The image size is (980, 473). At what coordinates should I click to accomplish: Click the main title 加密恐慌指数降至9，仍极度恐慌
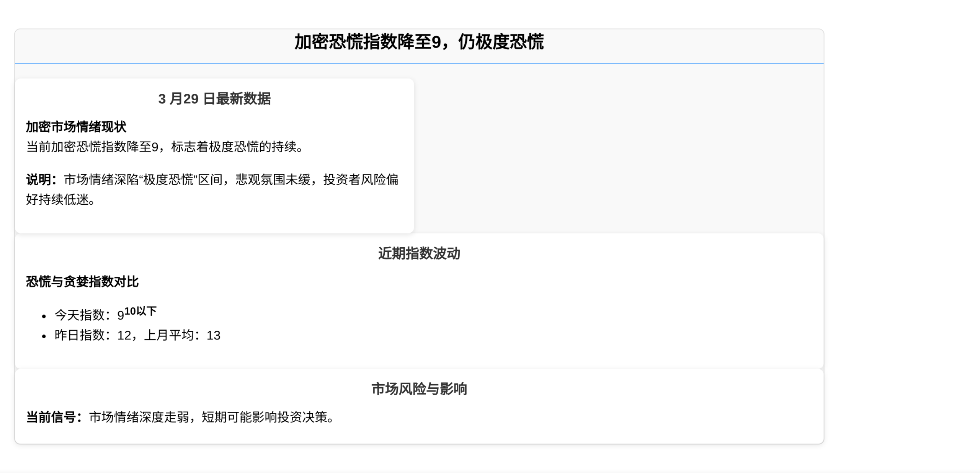(x=419, y=42)
